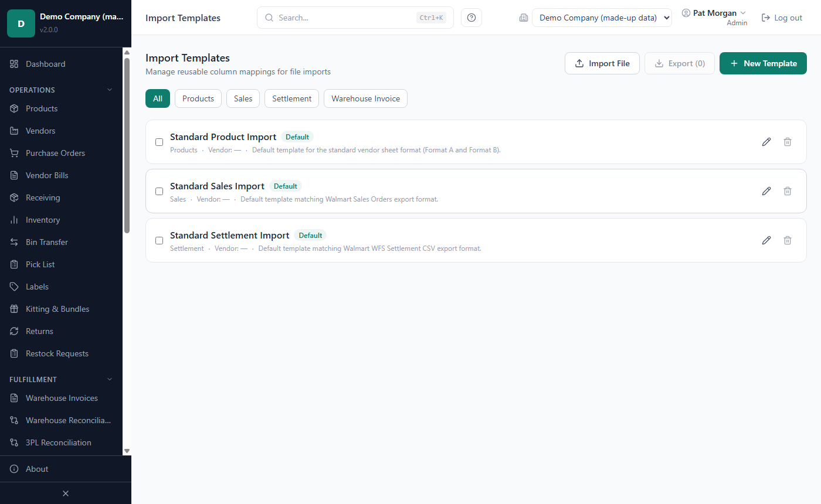Click the building icon beside company selector

pyautogui.click(x=524, y=18)
